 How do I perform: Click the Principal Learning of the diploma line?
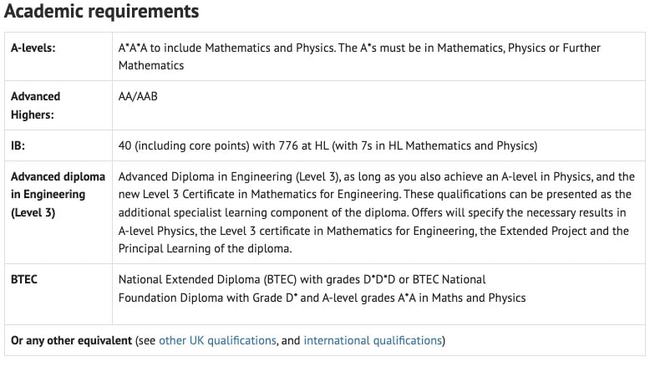(x=205, y=249)
